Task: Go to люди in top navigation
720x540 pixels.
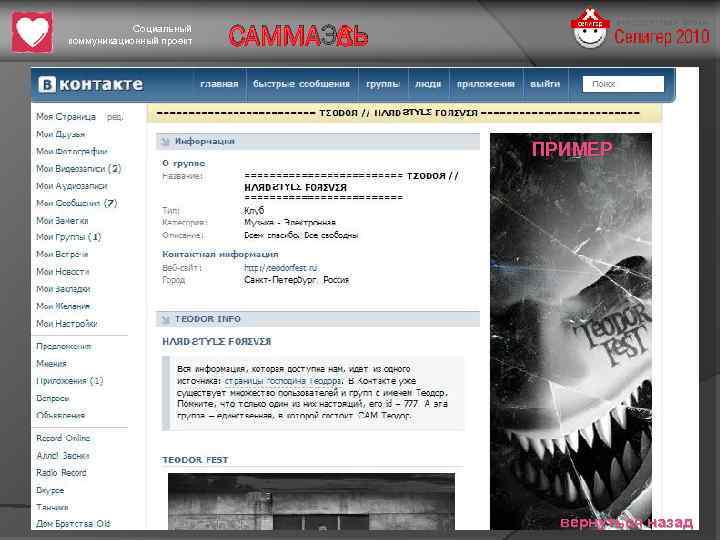Action: click(428, 84)
